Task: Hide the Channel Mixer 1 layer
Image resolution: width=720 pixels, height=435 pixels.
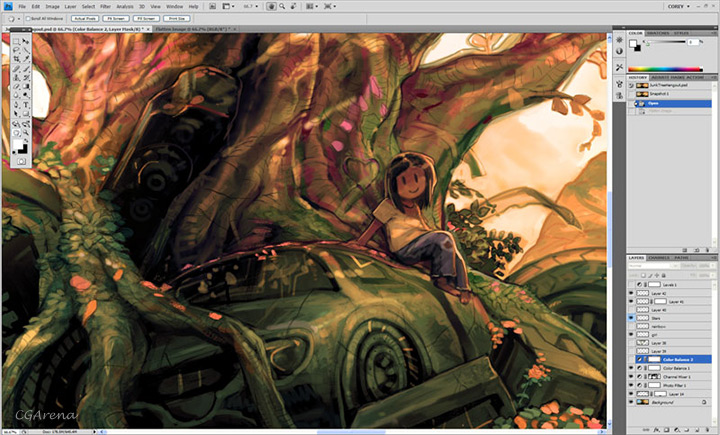Action: pos(631,377)
